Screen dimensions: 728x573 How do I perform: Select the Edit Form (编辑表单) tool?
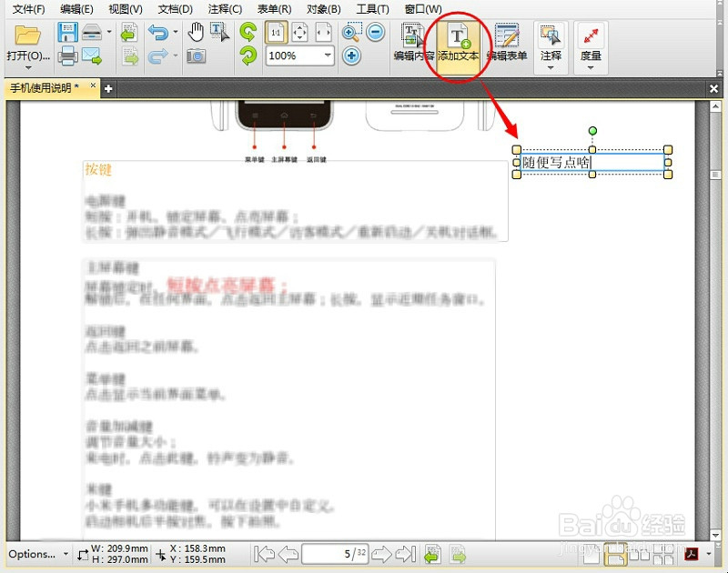(x=507, y=43)
